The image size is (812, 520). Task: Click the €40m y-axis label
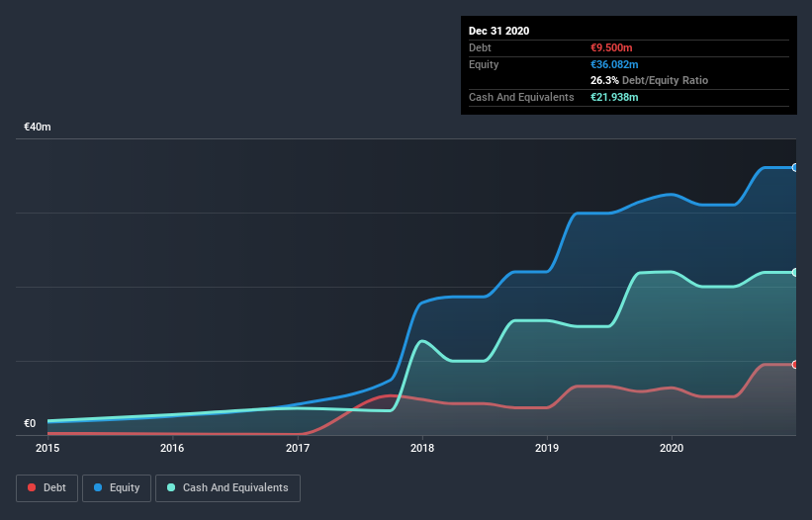(x=38, y=127)
